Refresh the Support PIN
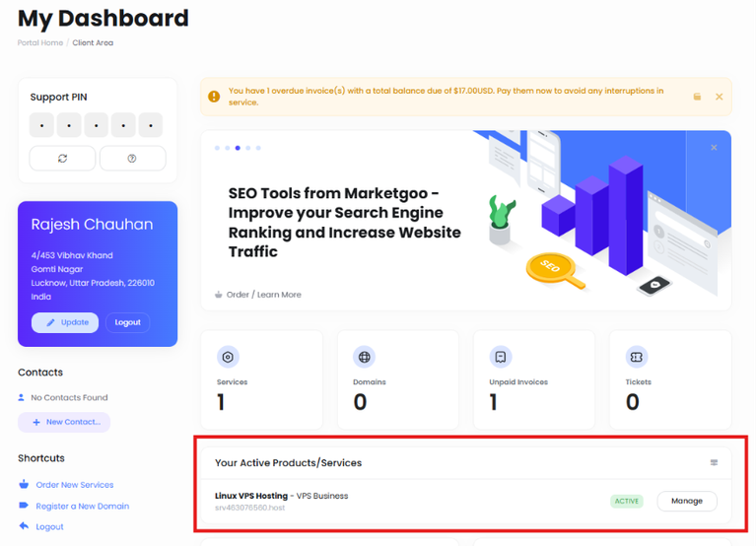The width and height of the screenshot is (756, 546). (62, 158)
